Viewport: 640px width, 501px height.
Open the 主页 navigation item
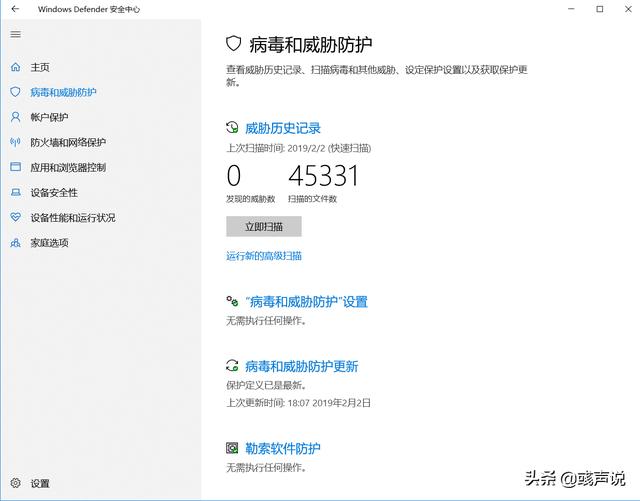click(40, 67)
